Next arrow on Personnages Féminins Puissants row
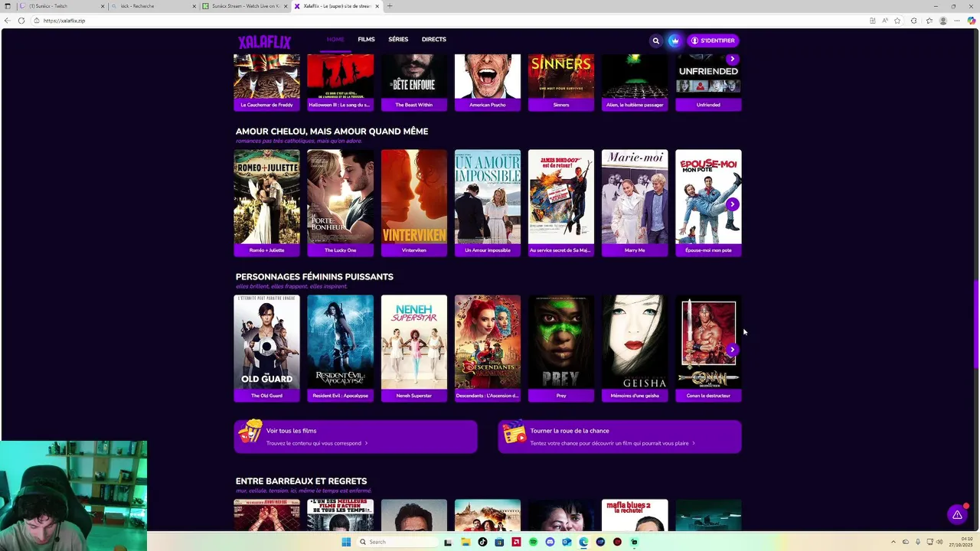This screenshot has height=551, width=980. [x=732, y=350]
